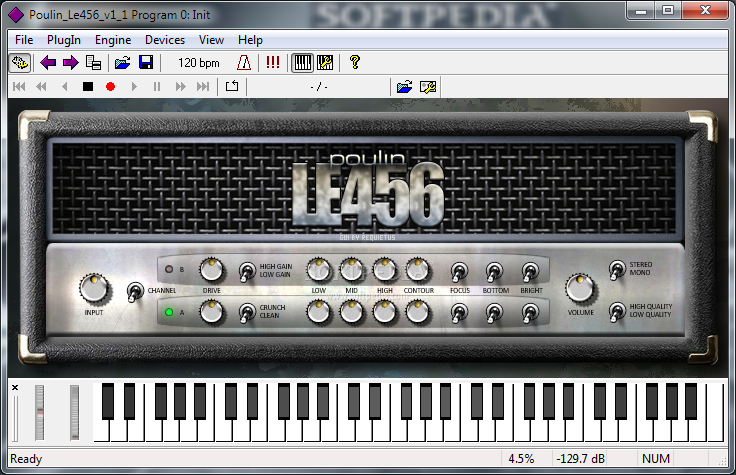Click the 4.5% CPU load in status bar
This screenshot has height=475, width=736.
click(x=521, y=459)
